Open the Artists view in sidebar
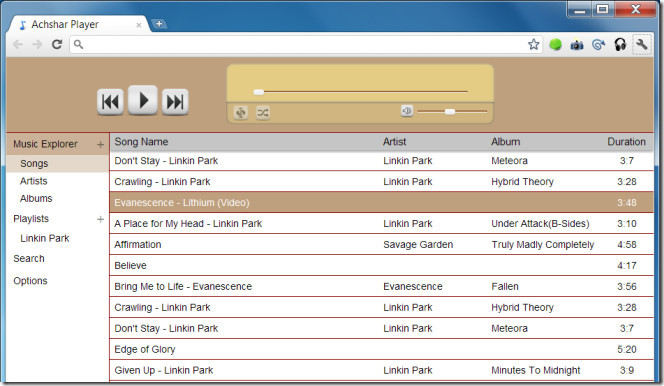 (33, 181)
